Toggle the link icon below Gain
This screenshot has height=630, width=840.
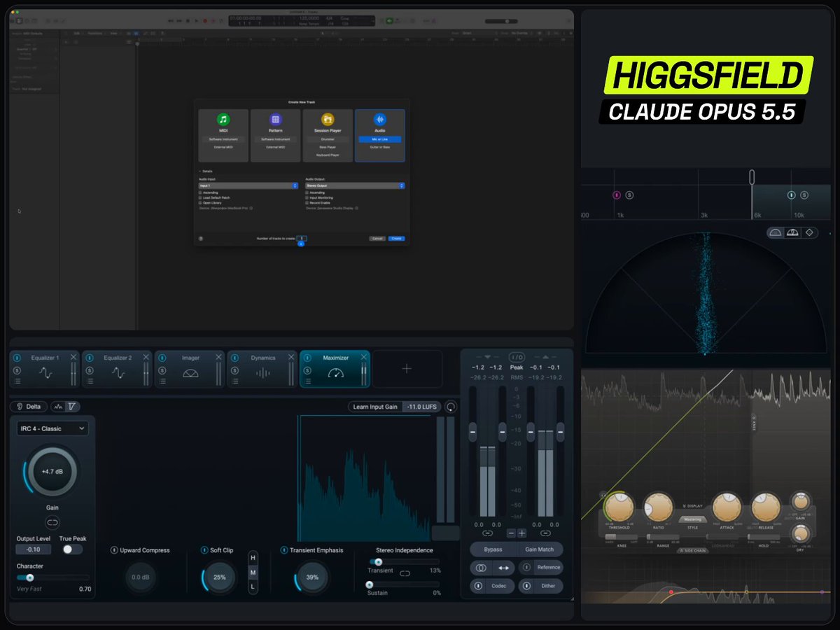point(52,522)
